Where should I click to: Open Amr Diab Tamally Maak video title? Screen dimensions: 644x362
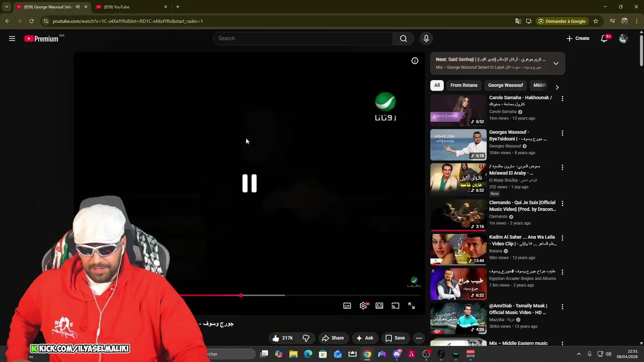tap(518, 309)
